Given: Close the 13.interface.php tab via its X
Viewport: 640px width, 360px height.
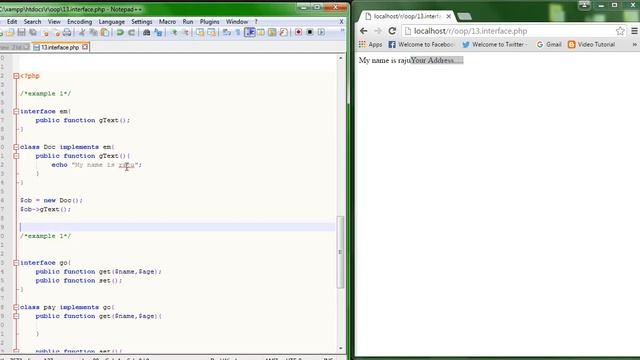Looking at the screenshot, I should coord(85,47).
